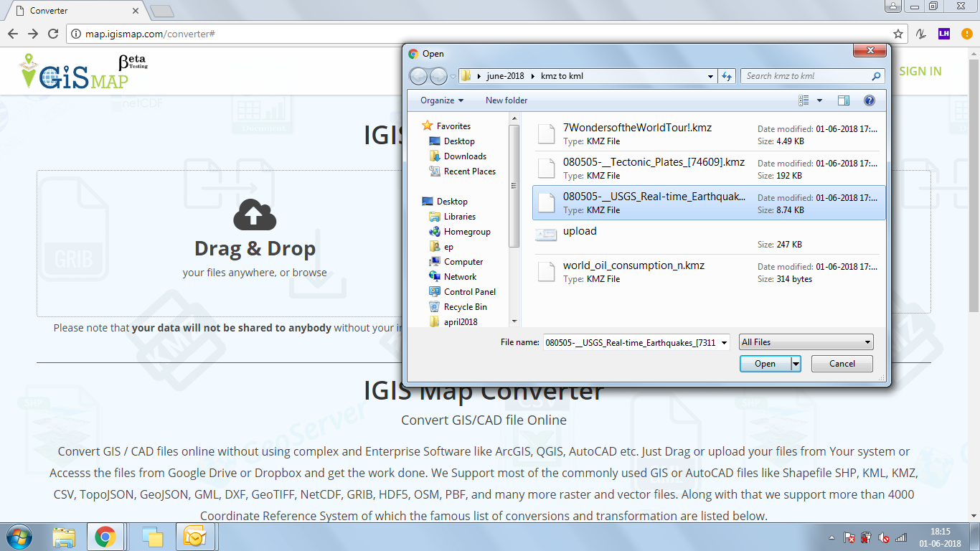Click navigation pane scroll down arrow
Image resolution: width=980 pixels, height=551 pixels.
coord(514,321)
